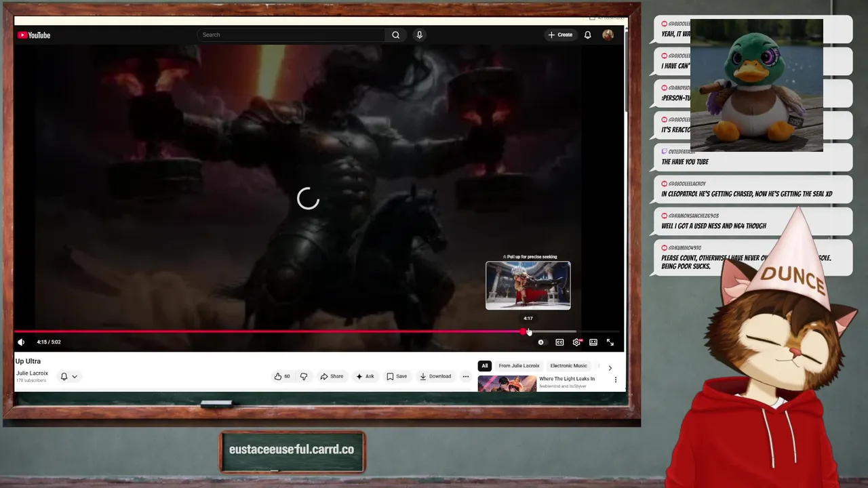Like the video Up Ultra
868x488 pixels.
click(282, 376)
